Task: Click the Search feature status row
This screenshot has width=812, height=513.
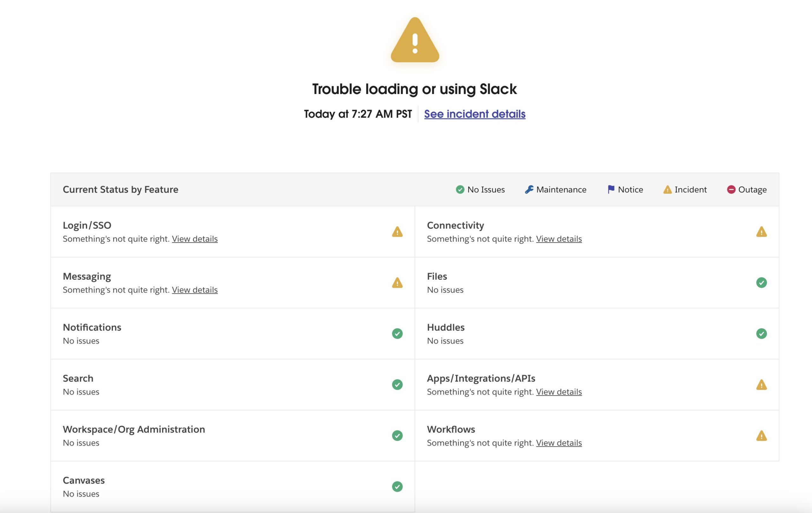Action: (233, 385)
